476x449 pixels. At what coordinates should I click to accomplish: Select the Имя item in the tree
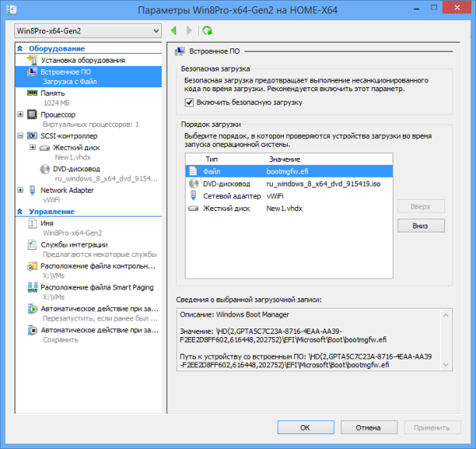47,224
